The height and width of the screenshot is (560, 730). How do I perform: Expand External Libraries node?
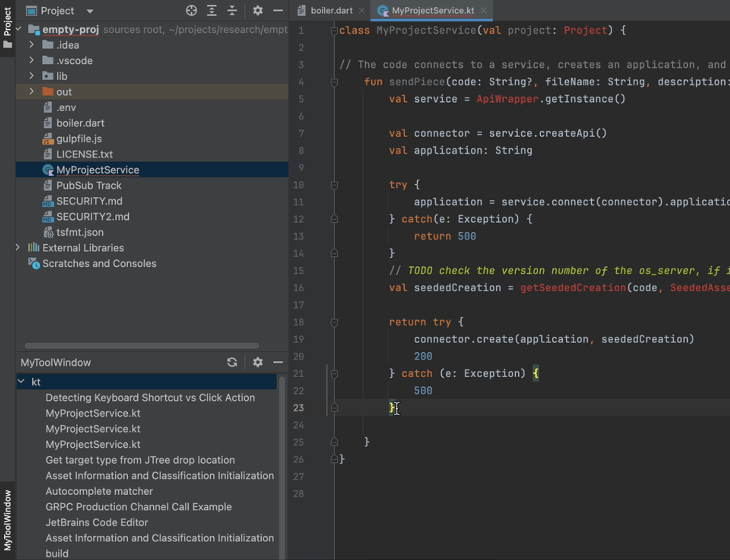(x=18, y=248)
